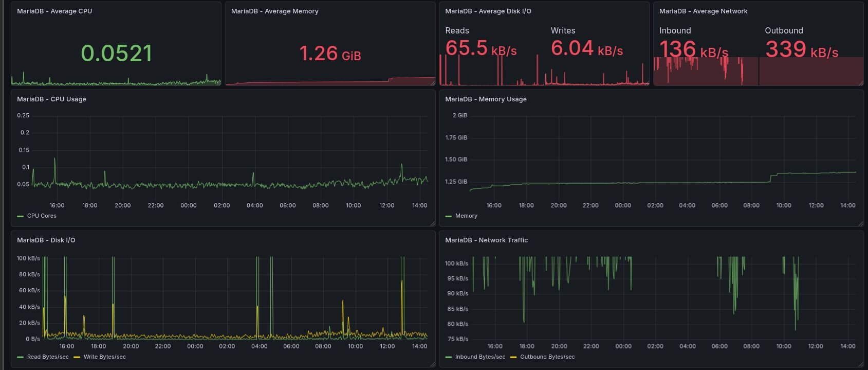Open the MariaDB - CPU Usage panel title menu
868x370 pixels.
(x=51, y=99)
